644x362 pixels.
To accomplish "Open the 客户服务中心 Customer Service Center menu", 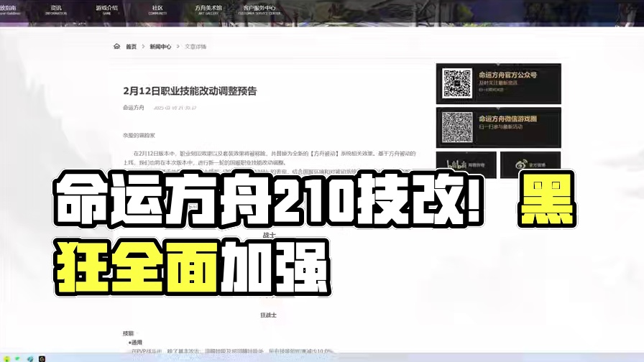I will pos(259,10).
